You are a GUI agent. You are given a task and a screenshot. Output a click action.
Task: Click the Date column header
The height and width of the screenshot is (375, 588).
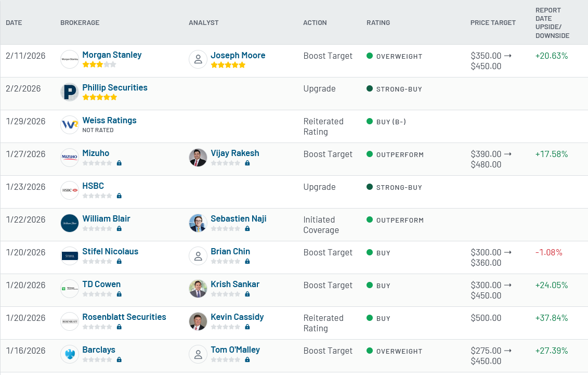14,22
